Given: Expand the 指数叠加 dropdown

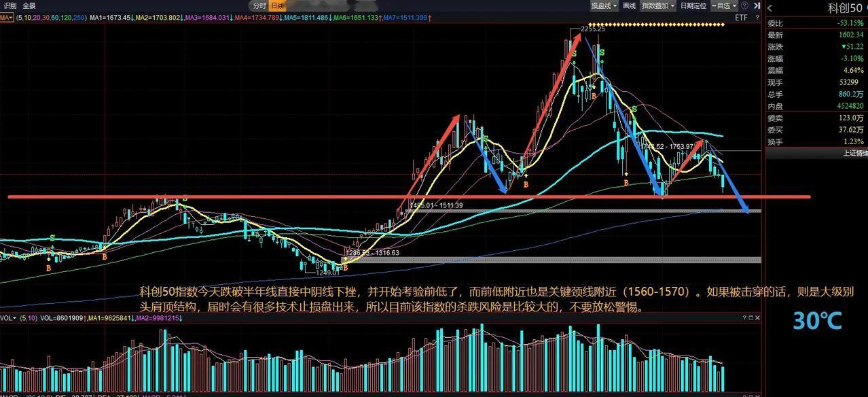Looking at the screenshot, I should point(659,5).
